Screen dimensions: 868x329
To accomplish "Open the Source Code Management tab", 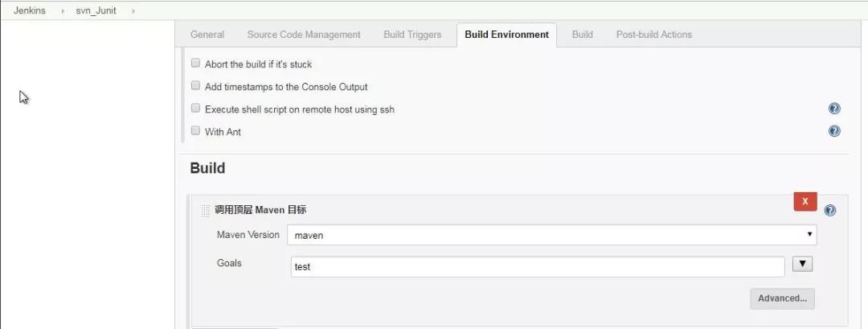I will click(304, 35).
